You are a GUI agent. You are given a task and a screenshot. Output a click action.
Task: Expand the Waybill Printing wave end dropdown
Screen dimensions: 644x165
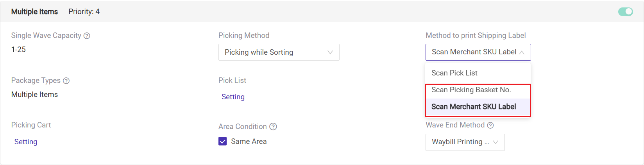pos(465,142)
